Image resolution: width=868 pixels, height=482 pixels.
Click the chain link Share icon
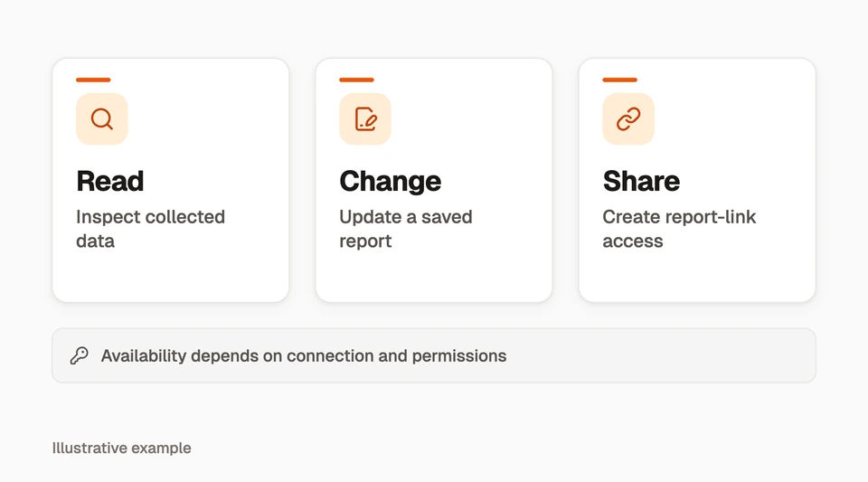pyautogui.click(x=628, y=119)
